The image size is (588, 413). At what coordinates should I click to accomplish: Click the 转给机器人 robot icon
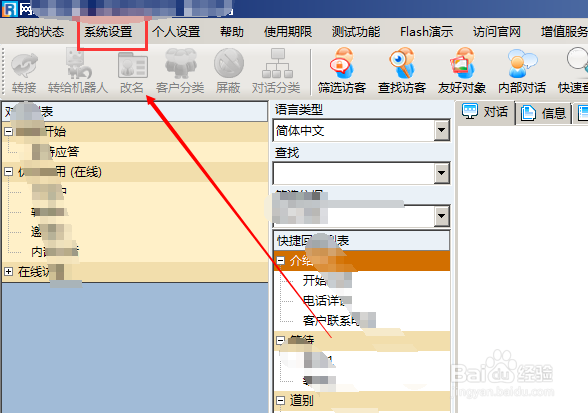pos(78,63)
